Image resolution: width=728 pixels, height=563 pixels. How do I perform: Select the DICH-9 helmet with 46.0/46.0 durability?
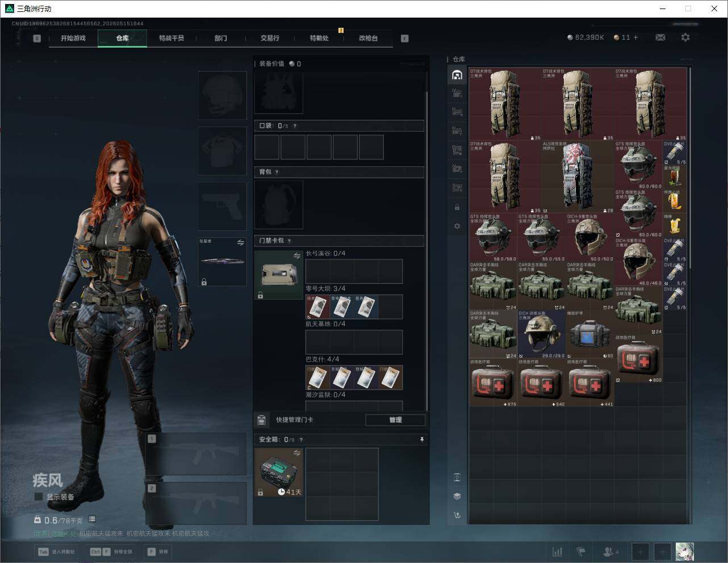point(639,262)
